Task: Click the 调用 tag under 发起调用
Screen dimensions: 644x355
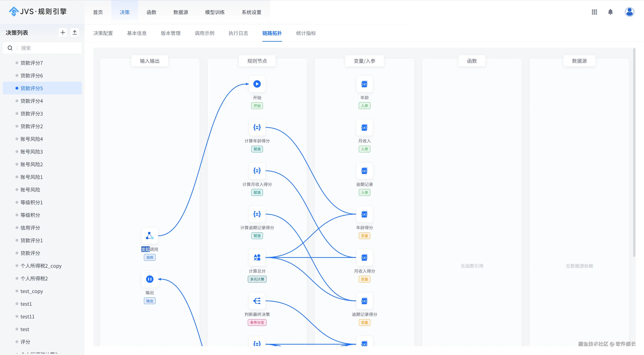Action: click(150, 258)
